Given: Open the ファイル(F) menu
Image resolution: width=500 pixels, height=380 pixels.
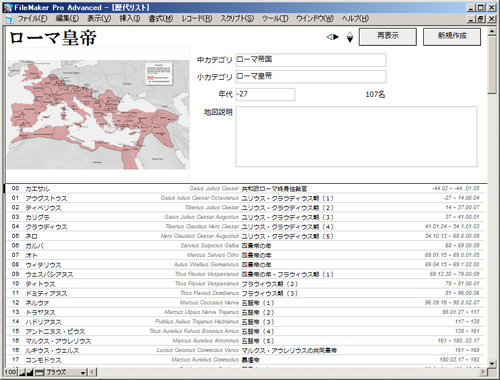Looking at the screenshot, I should click(x=32, y=19).
